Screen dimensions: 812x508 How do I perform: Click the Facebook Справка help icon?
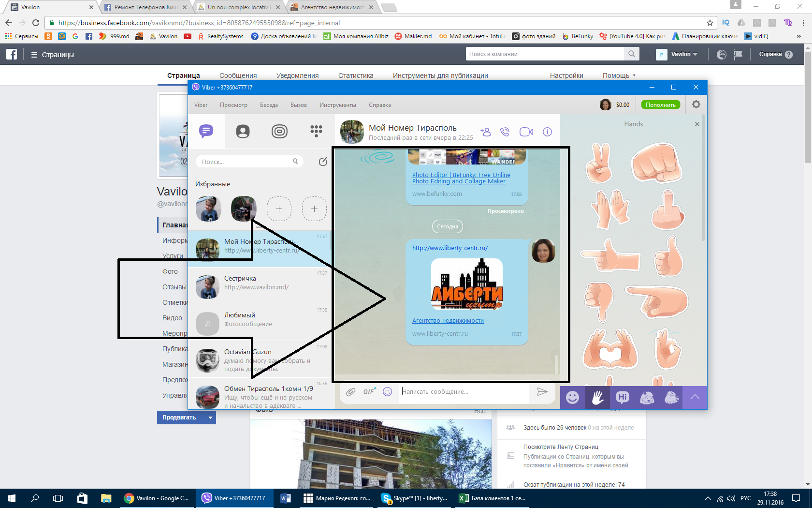[789, 55]
